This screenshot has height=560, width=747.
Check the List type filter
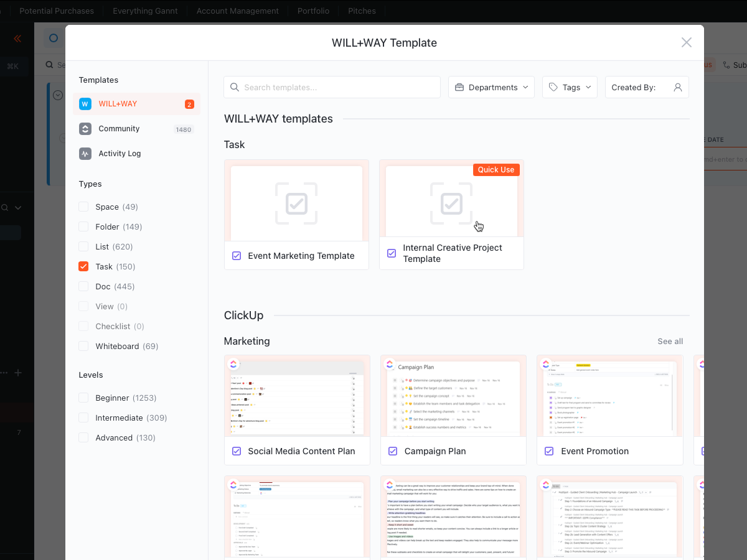coord(83,246)
